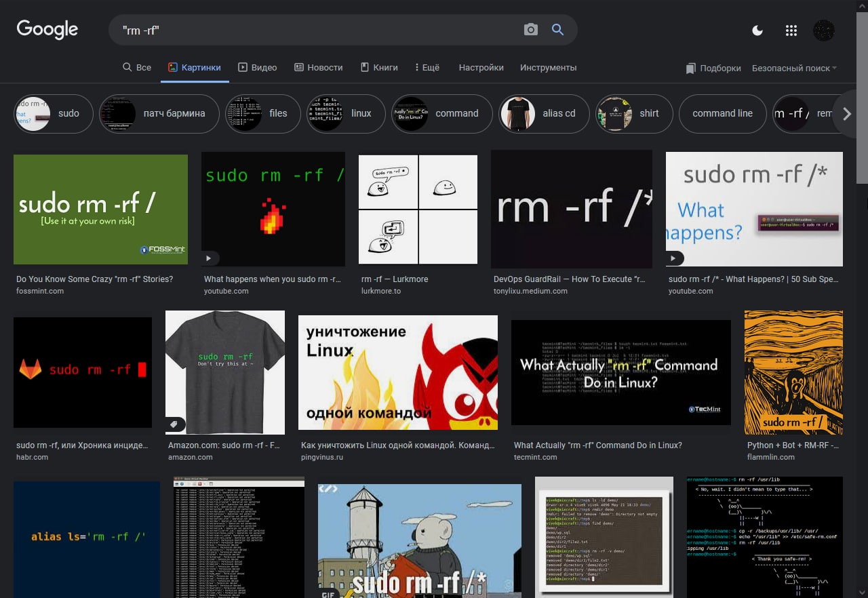Select the command suggestion chip
The height and width of the screenshot is (598, 868).
[442, 113]
